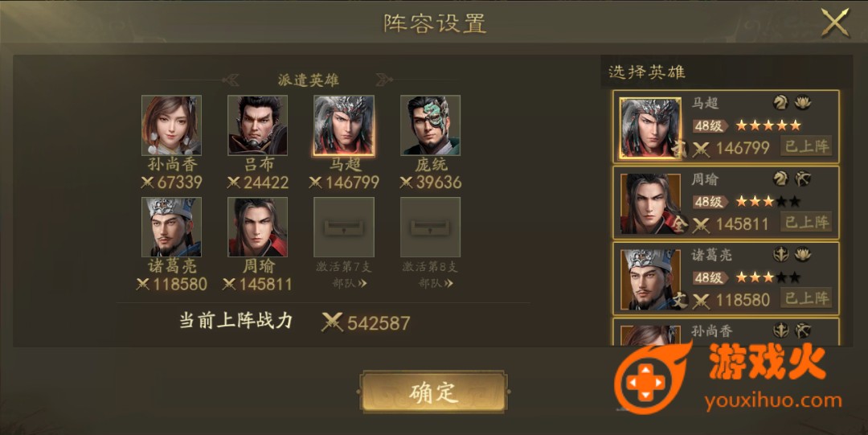Activate the locked 7th troop slot

coord(344,228)
